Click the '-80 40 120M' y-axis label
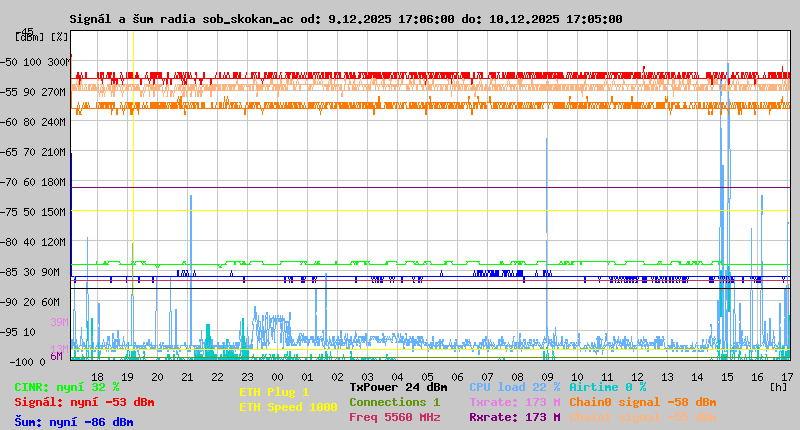This screenshot has width=800, height=430. (x=33, y=242)
